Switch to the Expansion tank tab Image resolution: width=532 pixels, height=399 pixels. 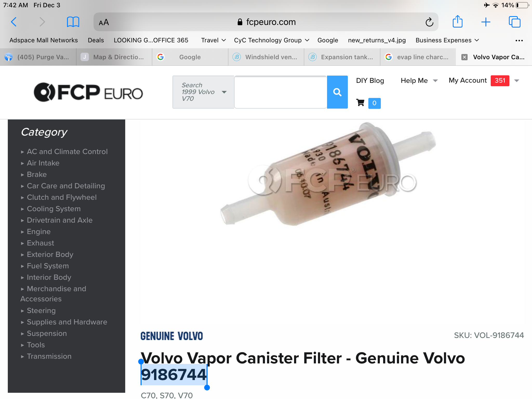[x=342, y=57]
